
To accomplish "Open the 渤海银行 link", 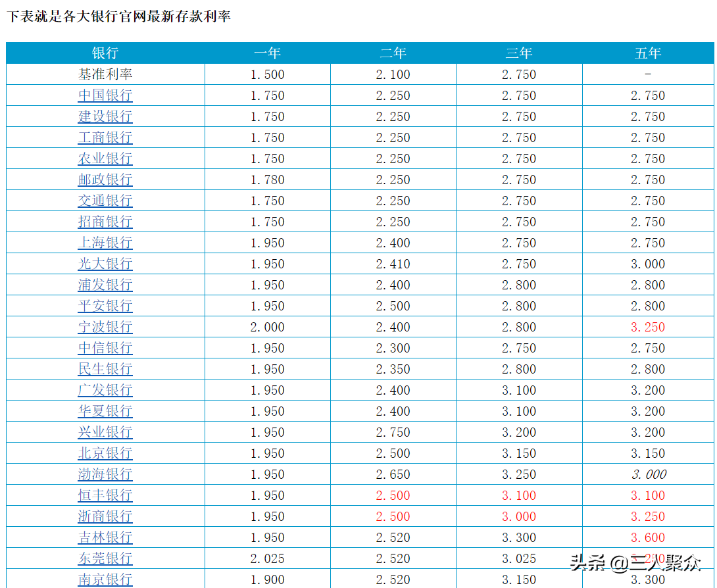I will coord(105,474).
